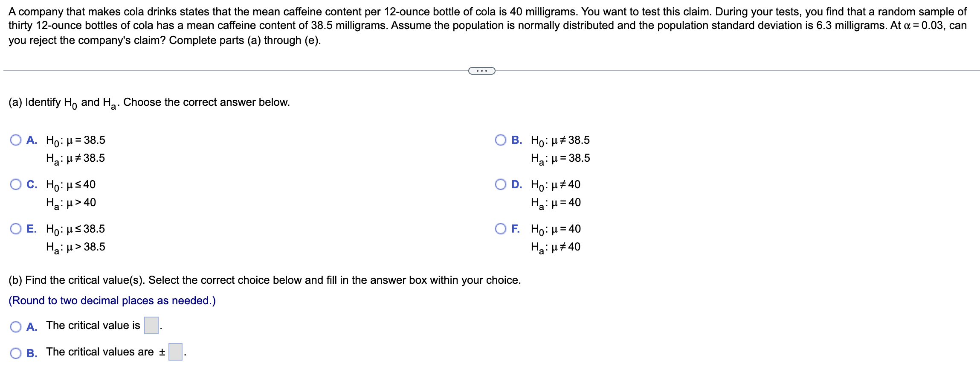Image resolution: width=980 pixels, height=367 pixels.
Task: Click the 'B.' label for critical values choice
Action: pyautogui.click(x=32, y=353)
